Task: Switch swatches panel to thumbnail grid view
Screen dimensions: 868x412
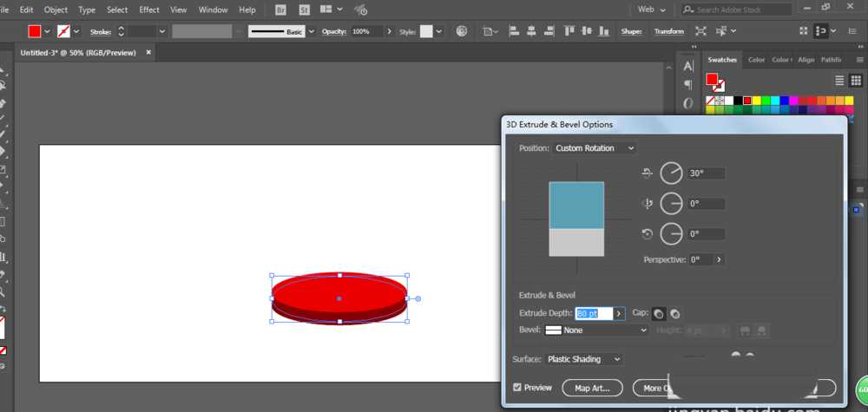Action: (x=855, y=80)
